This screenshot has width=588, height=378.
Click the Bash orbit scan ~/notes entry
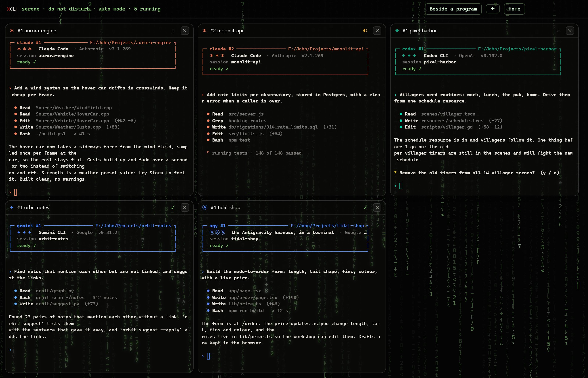point(66,297)
